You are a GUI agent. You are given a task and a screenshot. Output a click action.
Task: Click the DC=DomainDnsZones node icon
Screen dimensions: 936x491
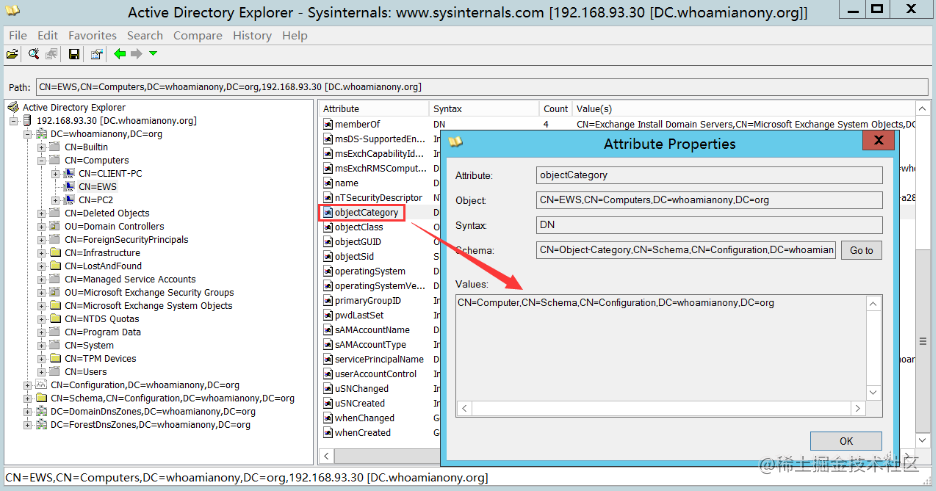coord(41,411)
